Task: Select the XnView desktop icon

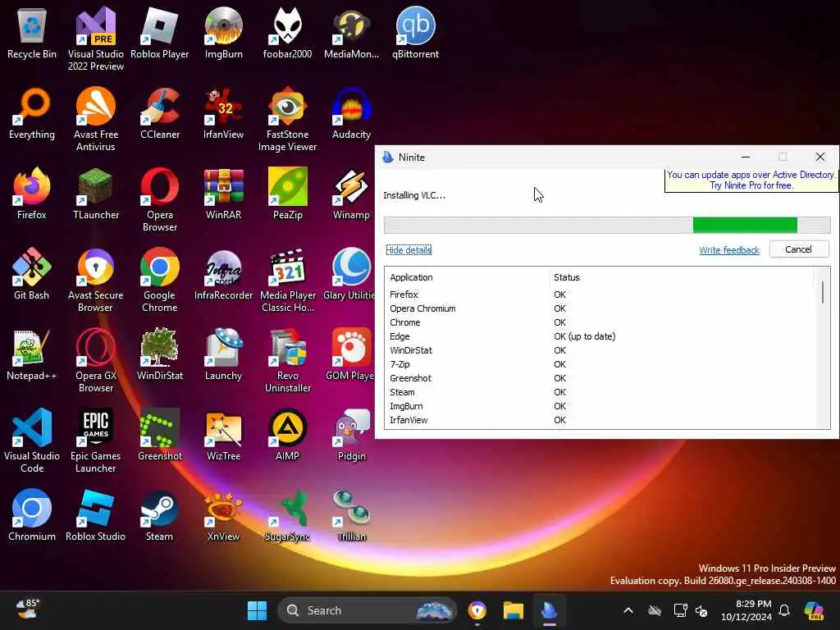Action: click(x=223, y=515)
